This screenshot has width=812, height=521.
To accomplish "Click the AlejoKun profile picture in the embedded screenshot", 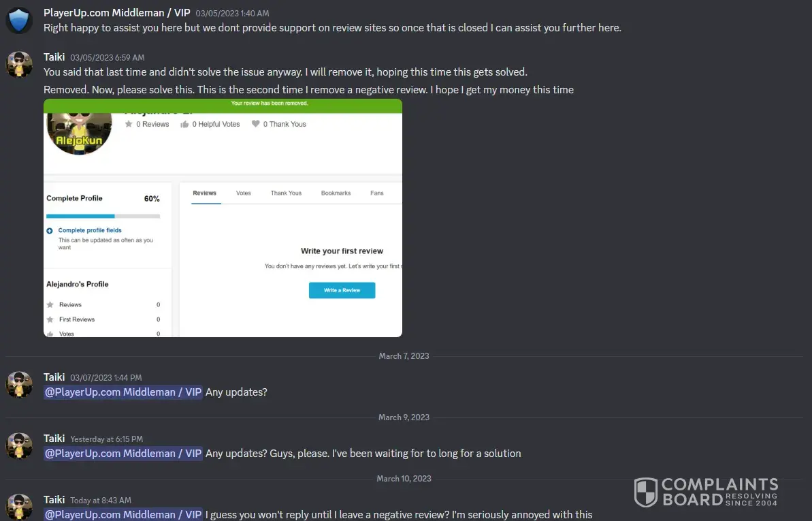I will click(79, 133).
